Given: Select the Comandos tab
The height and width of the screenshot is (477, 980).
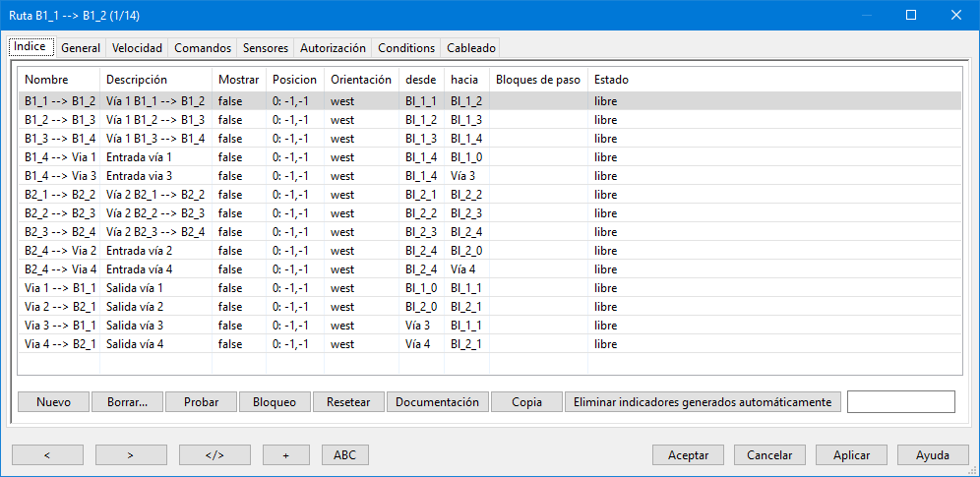Looking at the screenshot, I should coord(203,48).
